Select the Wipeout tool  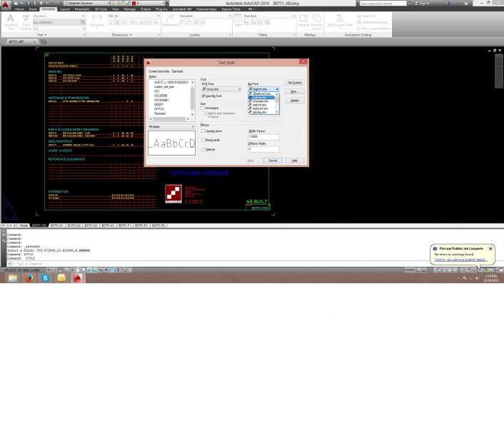coord(303,19)
